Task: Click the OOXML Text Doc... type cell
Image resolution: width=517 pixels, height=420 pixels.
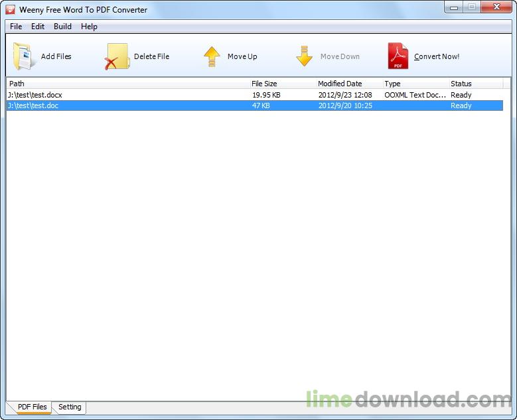Action: pyautogui.click(x=415, y=95)
